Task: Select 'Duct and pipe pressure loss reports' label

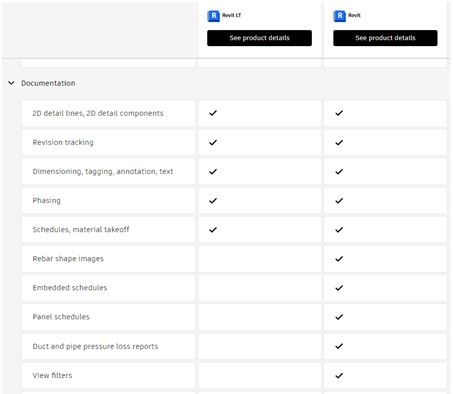Action: 95,346
